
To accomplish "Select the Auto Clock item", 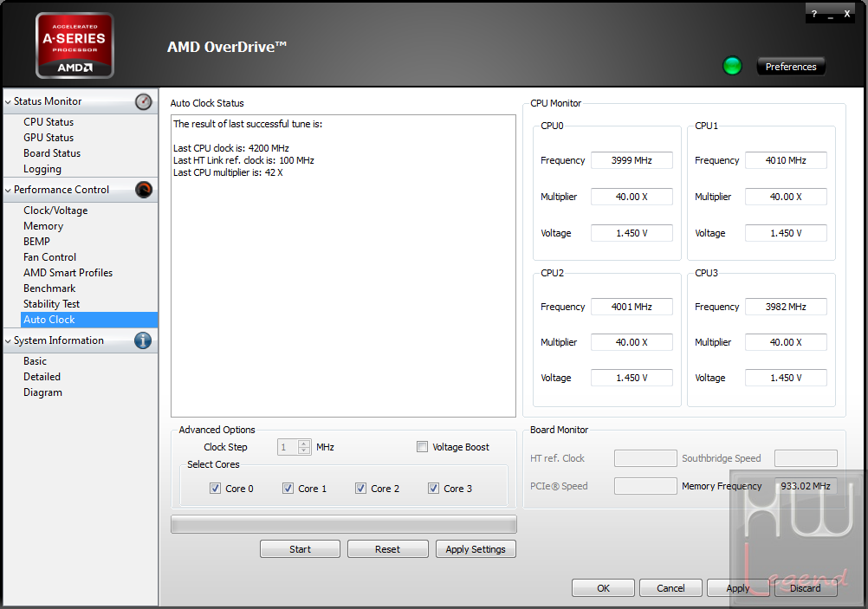I will point(89,320).
